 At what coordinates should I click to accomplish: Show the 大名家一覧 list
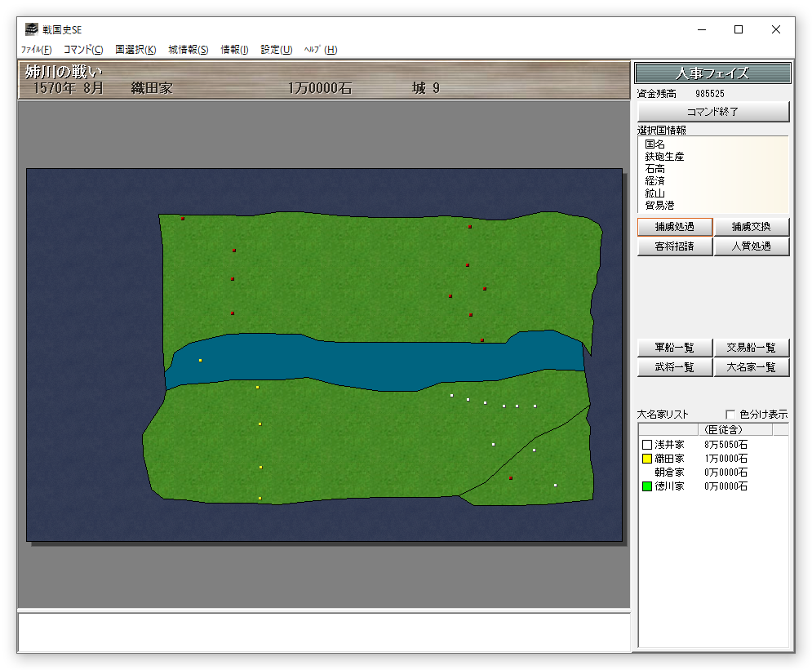tap(752, 368)
